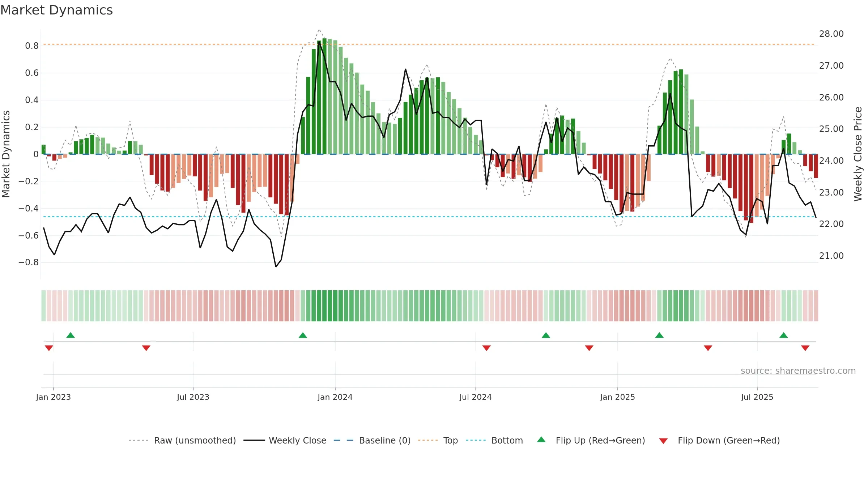Click the 0 tick on left axis
The image size is (868, 488).
click(36, 154)
